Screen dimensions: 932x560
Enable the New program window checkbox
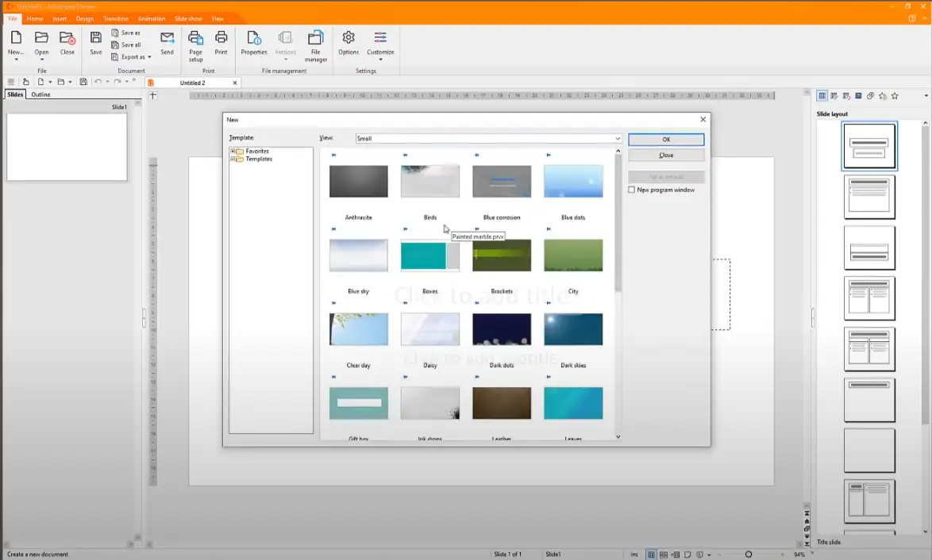[x=632, y=190]
